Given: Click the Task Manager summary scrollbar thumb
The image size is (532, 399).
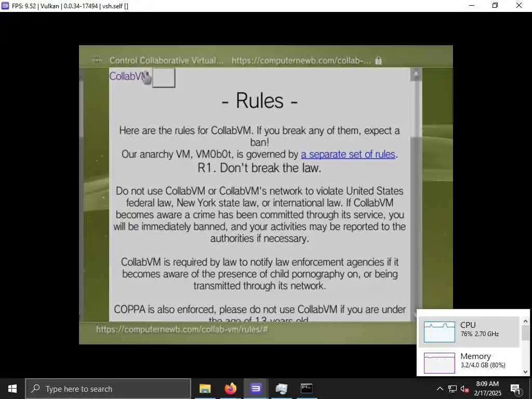Looking at the screenshot, I should coord(526,332).
